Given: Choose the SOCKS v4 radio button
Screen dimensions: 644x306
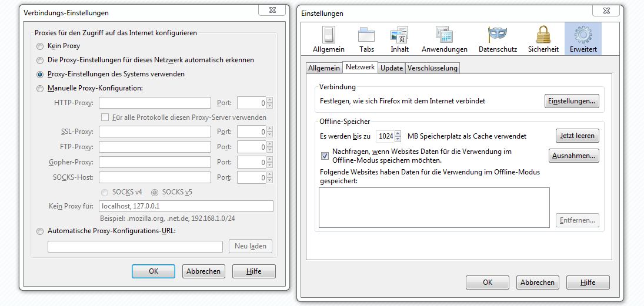Looking at the screenshot, I should pyautogui.click(x=105, y=192).
